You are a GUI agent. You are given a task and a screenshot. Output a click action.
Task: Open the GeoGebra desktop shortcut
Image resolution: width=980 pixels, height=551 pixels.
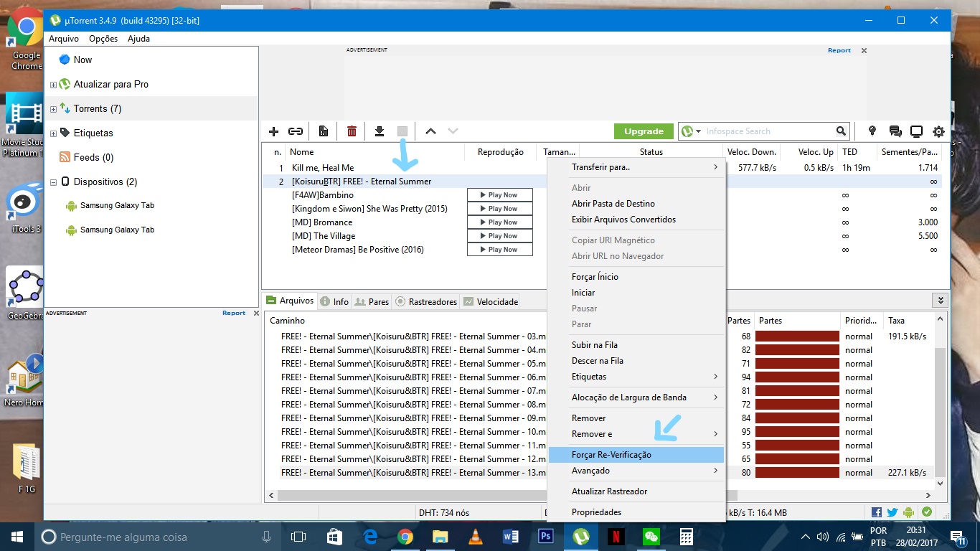[26, 292]
